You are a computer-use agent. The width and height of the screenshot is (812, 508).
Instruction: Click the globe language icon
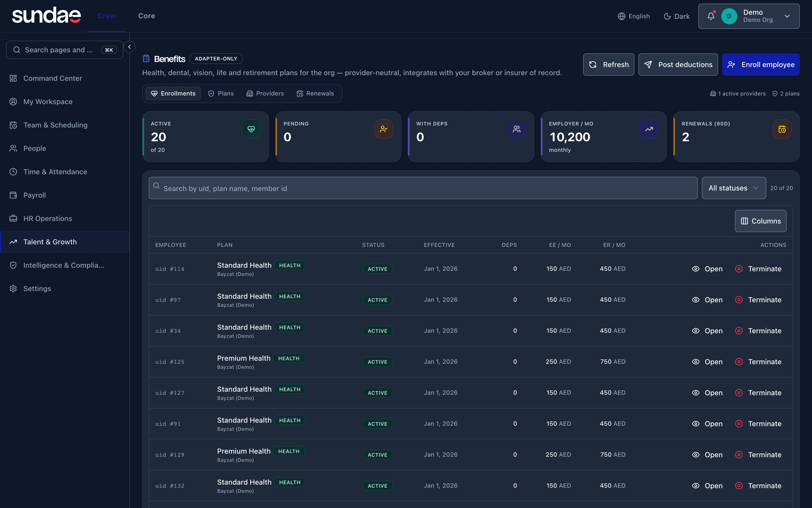pos(621,16)
